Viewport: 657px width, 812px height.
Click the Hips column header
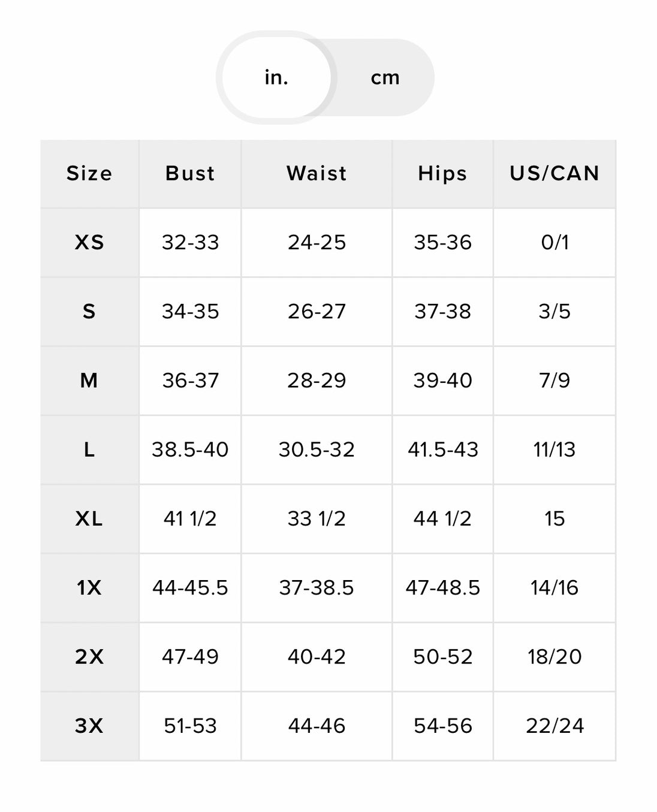442,174
